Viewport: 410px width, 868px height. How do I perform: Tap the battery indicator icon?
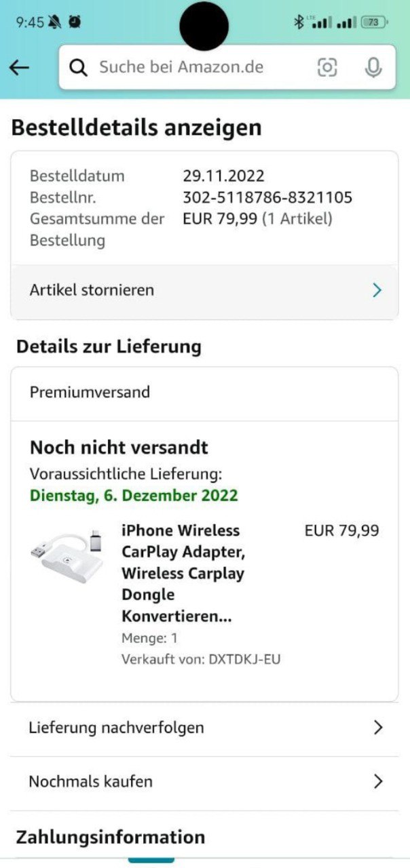(373, 22)
